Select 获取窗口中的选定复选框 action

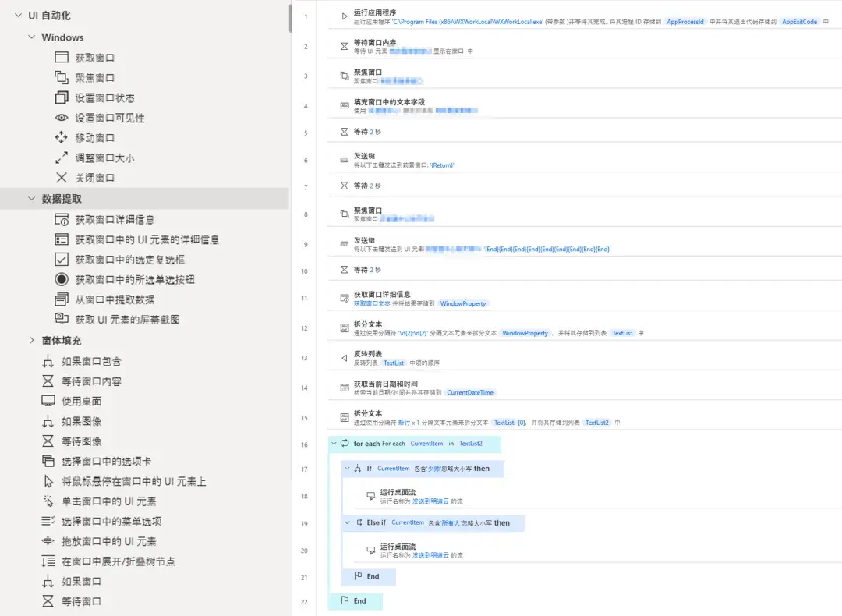pyautogui.click(x=129, y=260)
